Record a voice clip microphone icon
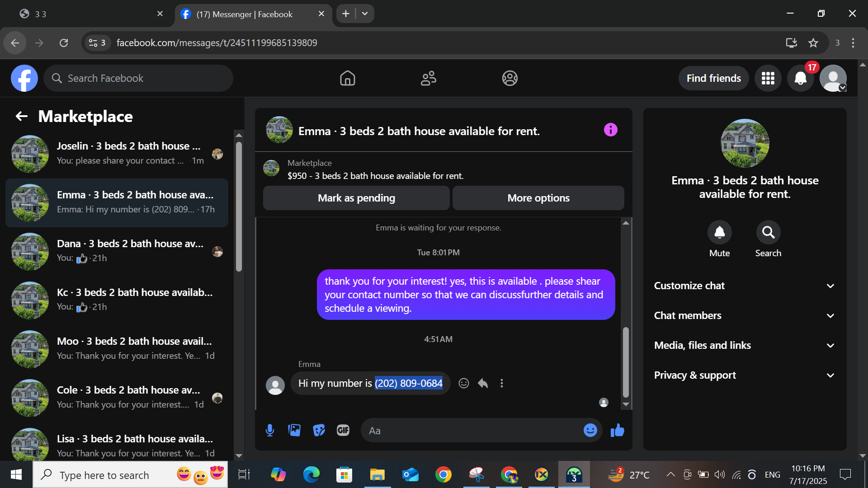The width and height of the screenshot is (868, 488). click(270, 430)
